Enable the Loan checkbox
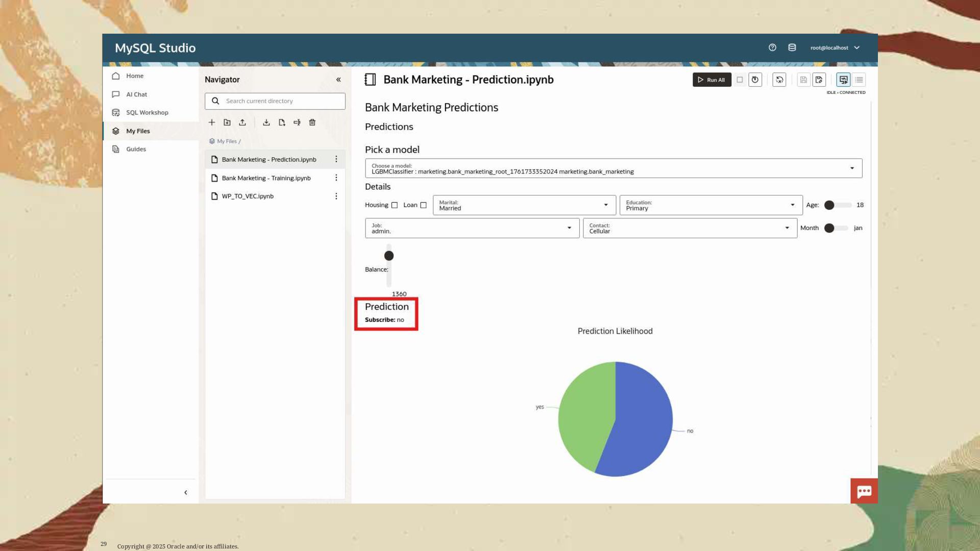980x551 pixels. pos(423,205)
